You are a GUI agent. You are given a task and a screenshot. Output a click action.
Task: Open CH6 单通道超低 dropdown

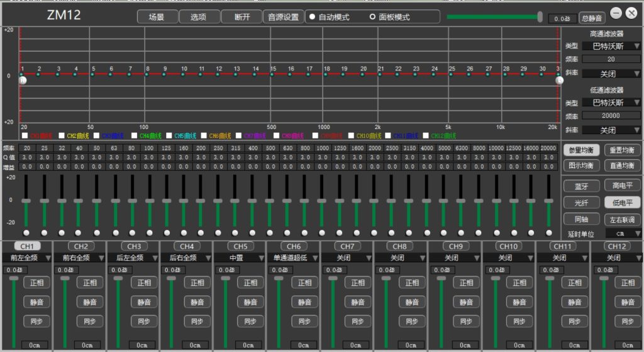point(294,258)
